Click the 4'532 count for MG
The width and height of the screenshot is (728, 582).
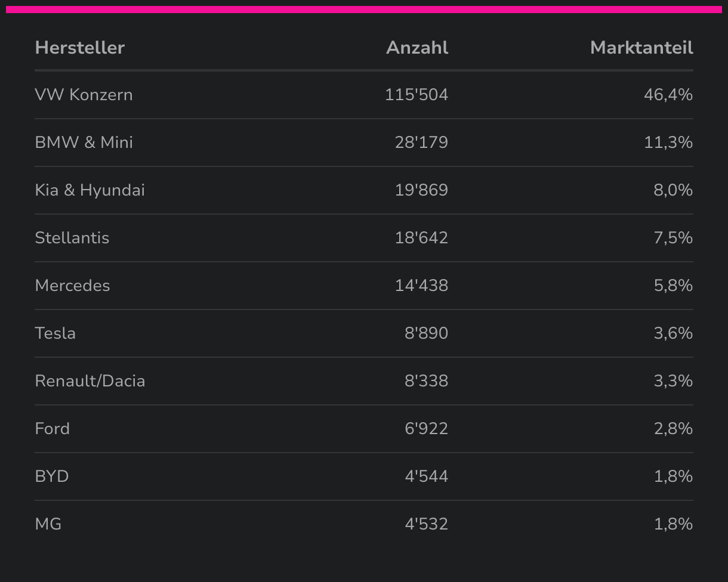(426, 524)
